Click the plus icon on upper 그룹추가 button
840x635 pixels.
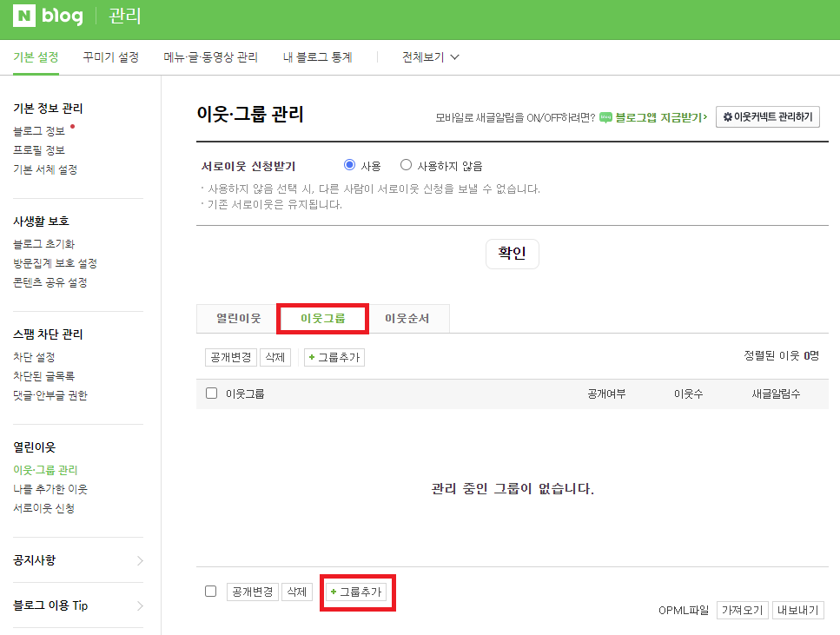pyautogui.click(x=313, y=356)
